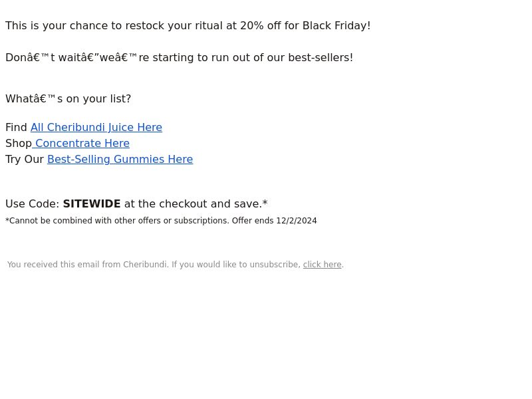This screenshot has height=399, width=532.
Task: Click the 'Try Our' text before the Gummies link
Action: coord(25,159)
